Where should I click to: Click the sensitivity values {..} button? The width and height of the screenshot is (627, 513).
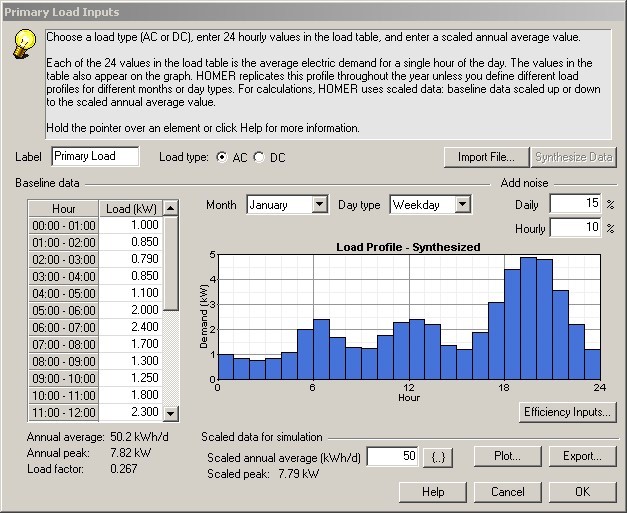pos(438,457)
